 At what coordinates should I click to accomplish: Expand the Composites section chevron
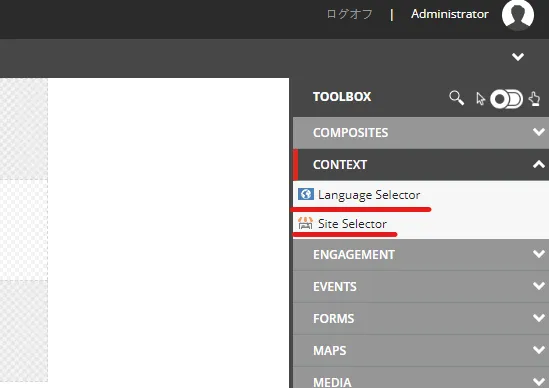point(538,132)
